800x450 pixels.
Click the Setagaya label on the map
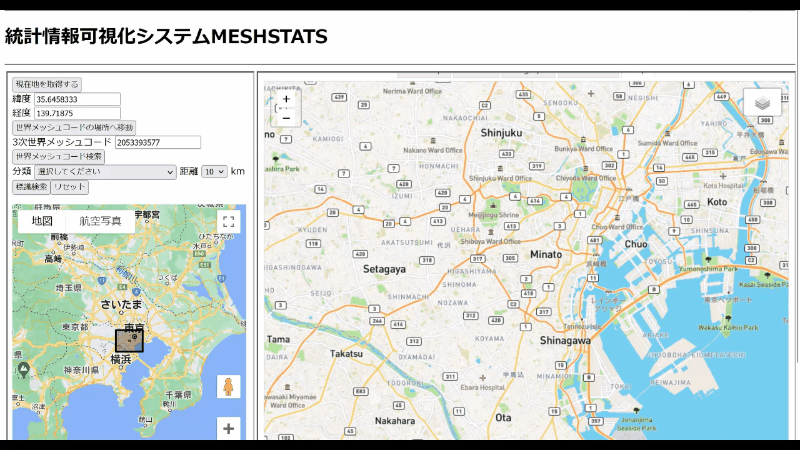pos(384,269)
